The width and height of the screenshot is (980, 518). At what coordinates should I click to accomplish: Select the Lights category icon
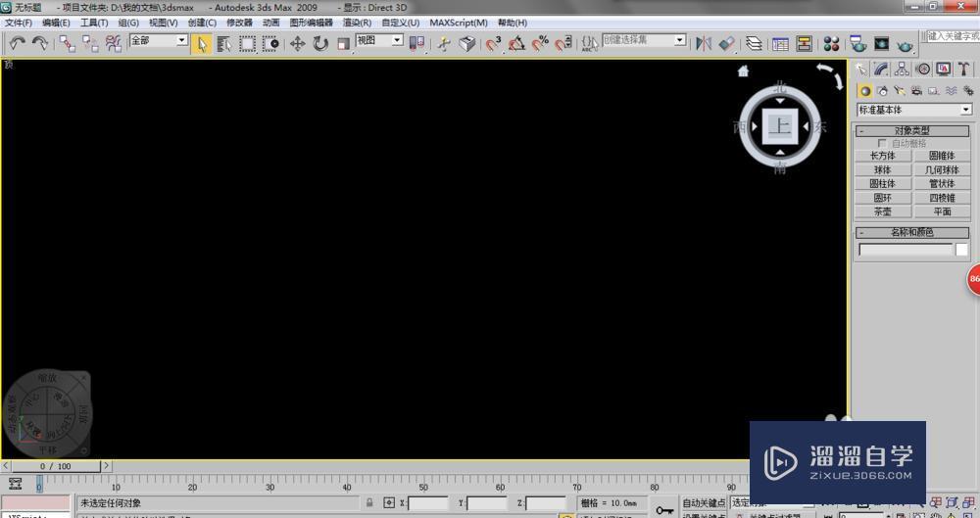click(x=900, y=91)
